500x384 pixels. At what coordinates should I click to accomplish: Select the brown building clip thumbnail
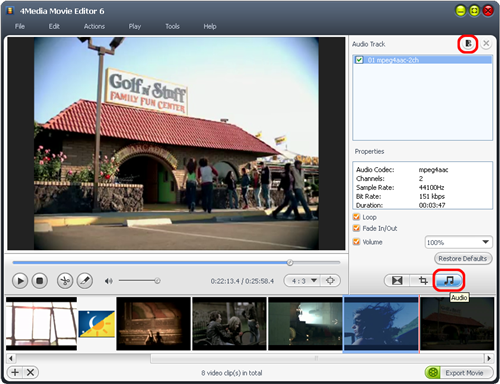(153, 324)
